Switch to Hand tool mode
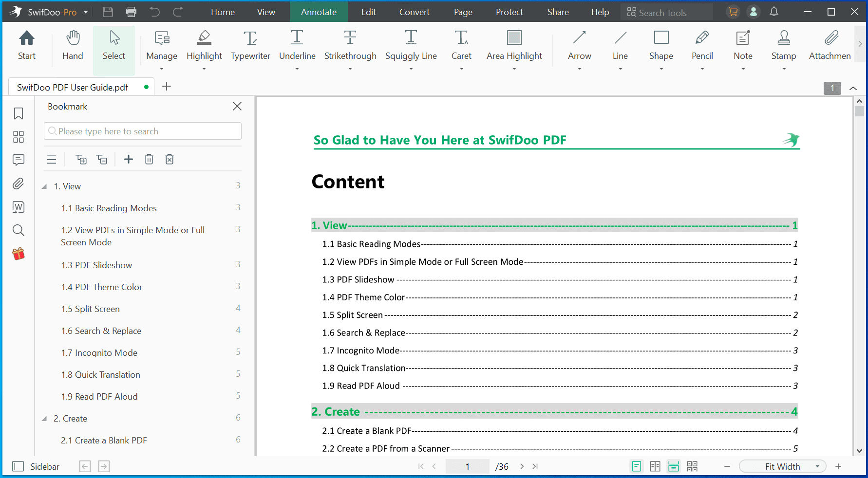 (73, 45)
